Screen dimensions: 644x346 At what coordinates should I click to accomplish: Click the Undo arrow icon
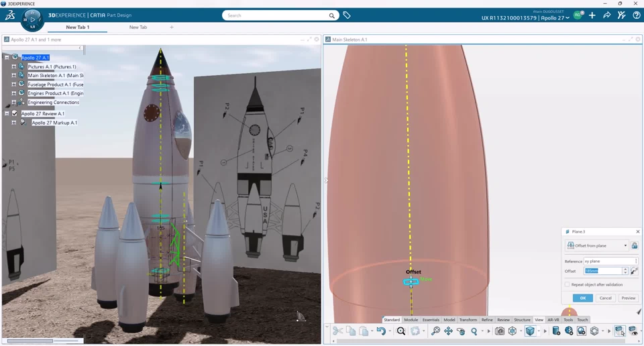tap(381, 331)
